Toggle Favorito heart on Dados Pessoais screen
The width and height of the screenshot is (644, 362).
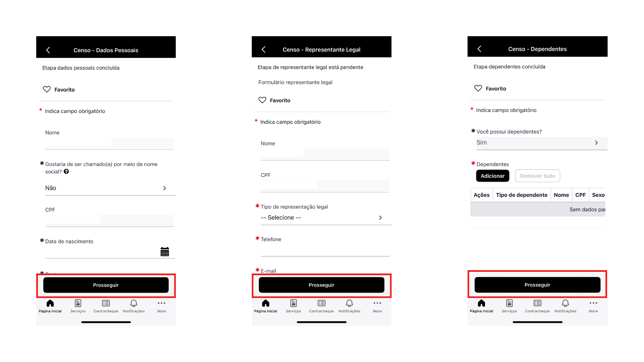pyautogui.click(x=47, y=89)
